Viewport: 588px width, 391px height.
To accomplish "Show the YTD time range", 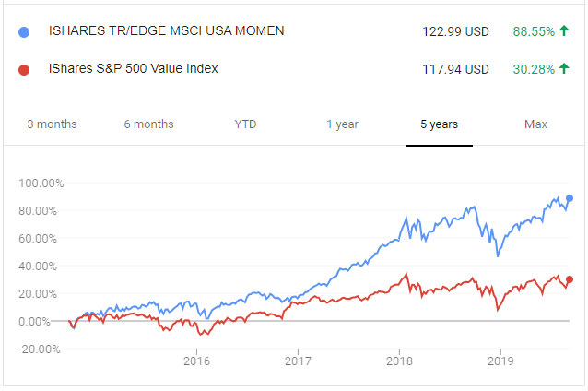I will 245,124.
